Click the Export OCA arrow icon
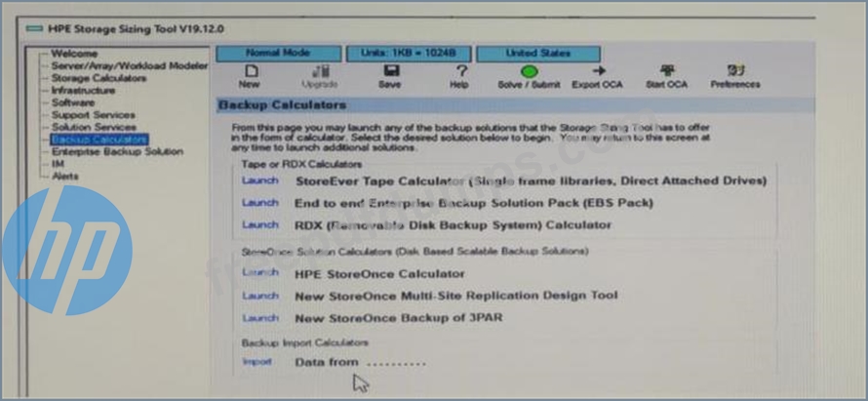Screen dimensions: 868x401 pyautogui.click(x=598, y=72)
